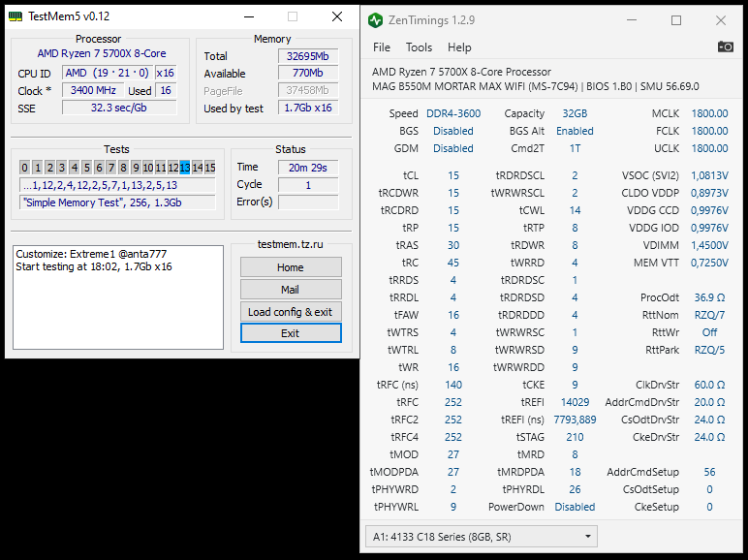
Task: Click the Total memory value 32695Mb
Action: (x=308, y=56)
